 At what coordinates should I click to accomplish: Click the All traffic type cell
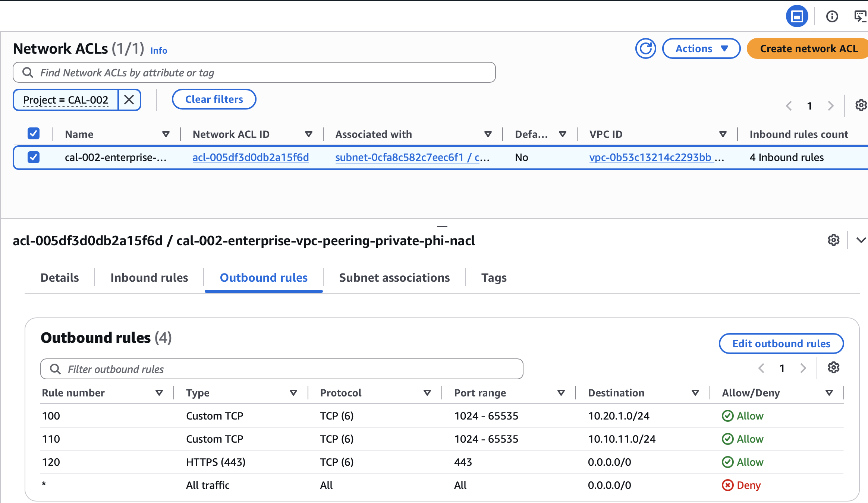tap(208, 485)
